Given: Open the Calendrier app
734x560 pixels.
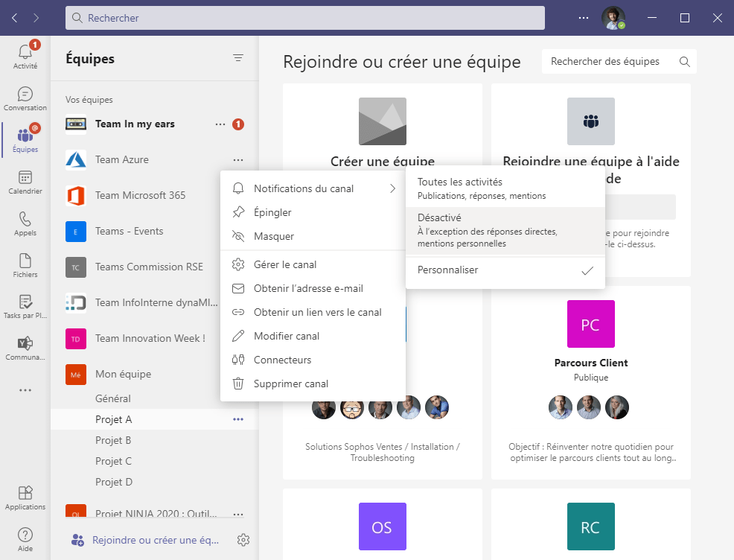Looking at the screenshot, I should pos(25,182).
